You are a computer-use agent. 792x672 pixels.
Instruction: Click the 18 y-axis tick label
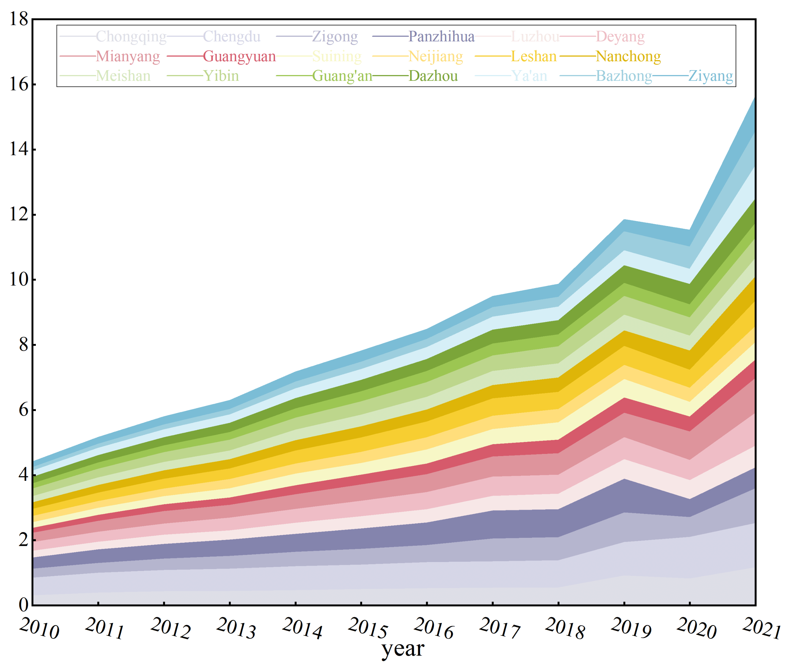[x=19, y=19]
